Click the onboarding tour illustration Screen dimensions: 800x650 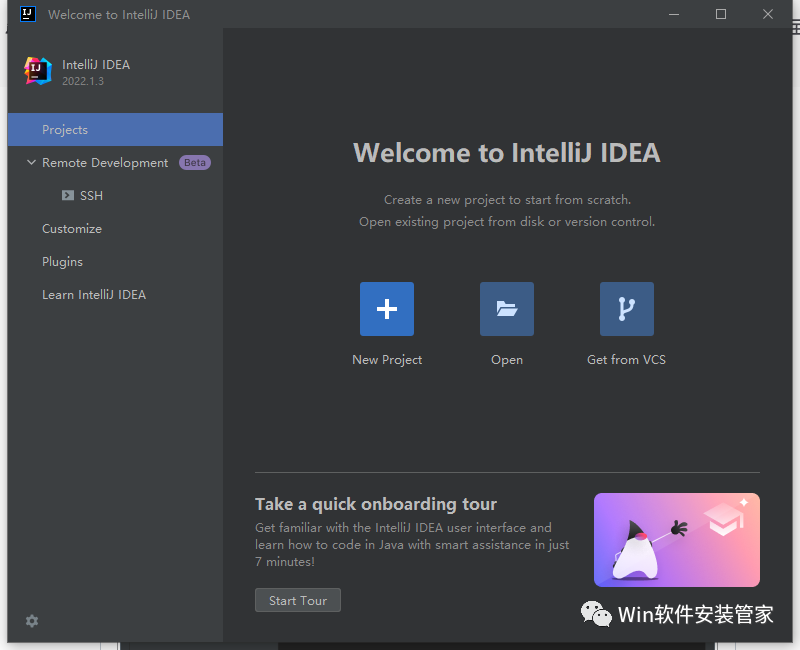pyautogui.click(x=677, y=540)
